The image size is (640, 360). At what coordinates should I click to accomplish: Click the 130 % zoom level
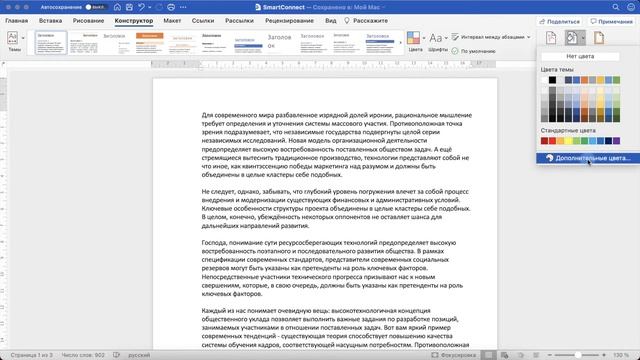click(x=621, y=355)
